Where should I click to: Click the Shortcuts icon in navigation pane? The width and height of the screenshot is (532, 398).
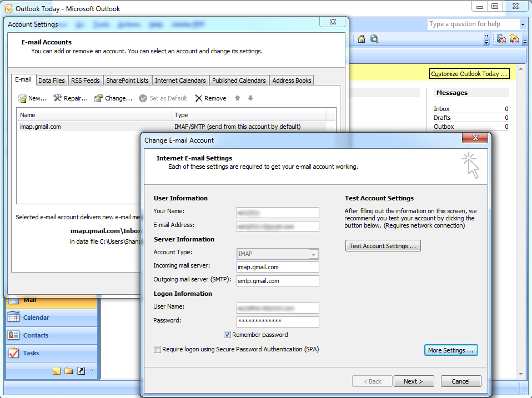click(81, 371)
